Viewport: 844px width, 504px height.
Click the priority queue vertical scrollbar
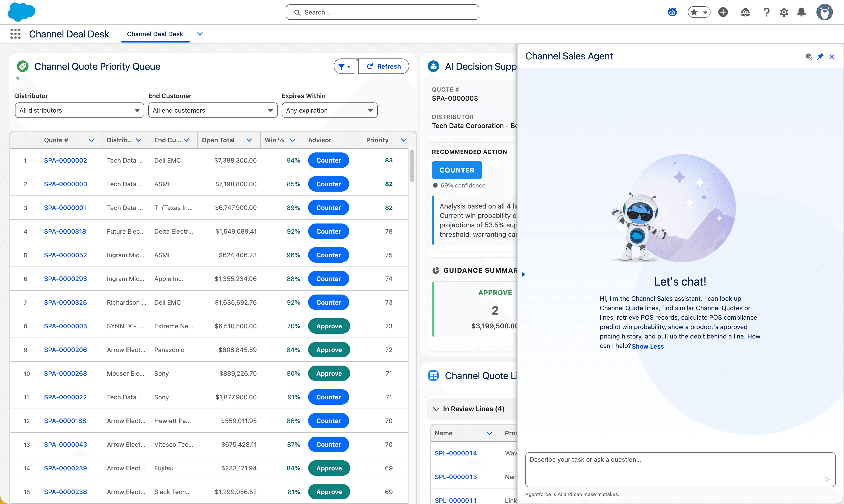412,166
